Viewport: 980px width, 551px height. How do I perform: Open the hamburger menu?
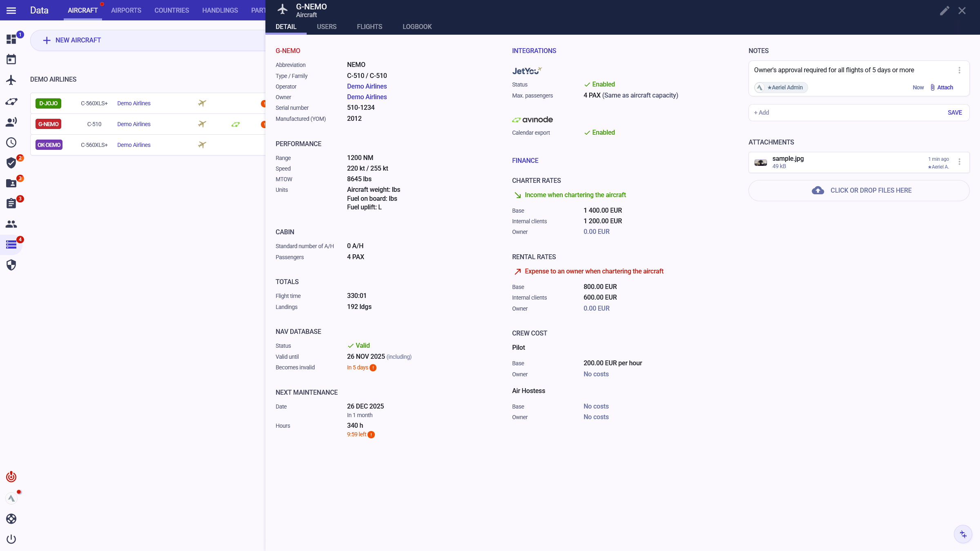[11, 11]
